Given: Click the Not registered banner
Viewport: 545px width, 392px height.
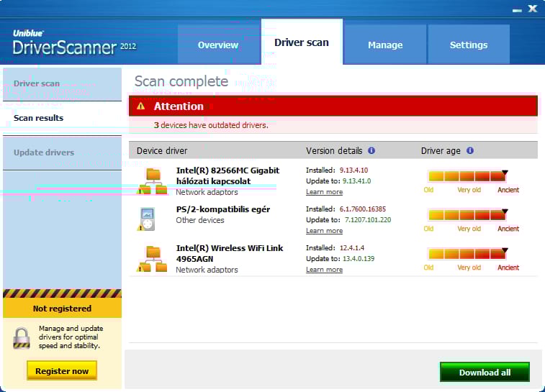Looking at the screenshot, I should click(x=62, y=309).
